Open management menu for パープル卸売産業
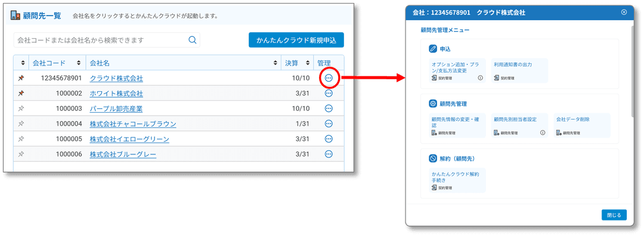This screenshot has height=236, width=644. click(x=329, y=108)
